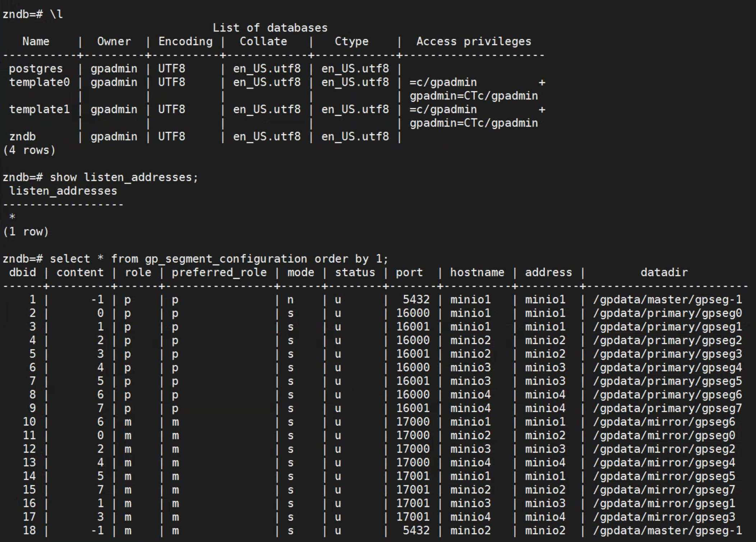Click port 5432 in dbid 1 row
This screenshot has width=756, height=542.
pos(416,300)
